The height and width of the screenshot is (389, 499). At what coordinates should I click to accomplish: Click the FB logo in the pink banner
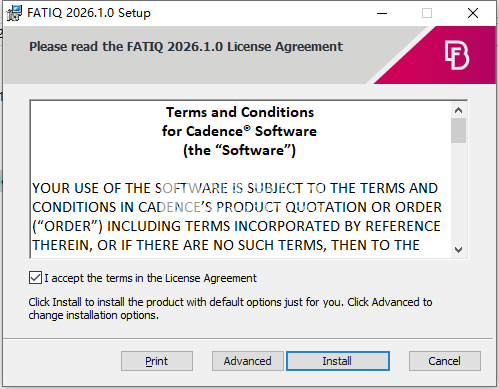pos(457,55)
